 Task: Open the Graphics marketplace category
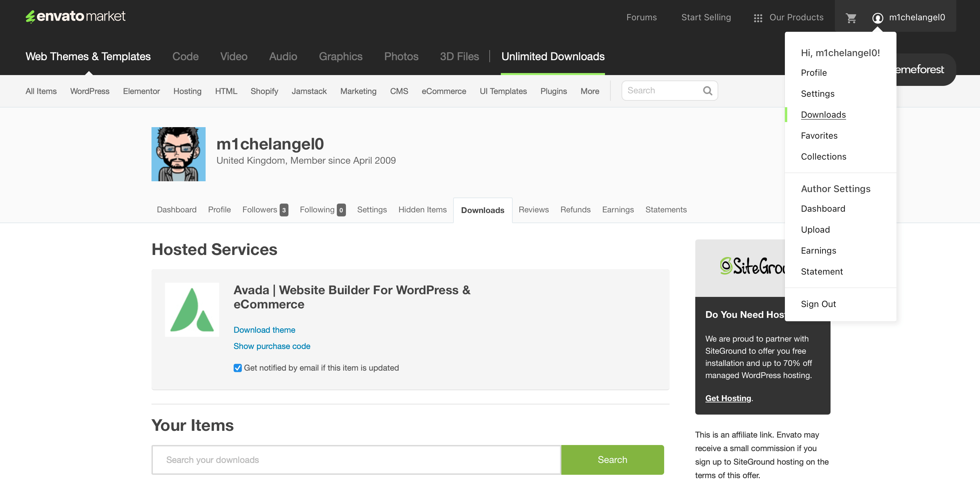click(x=341, y=57)
